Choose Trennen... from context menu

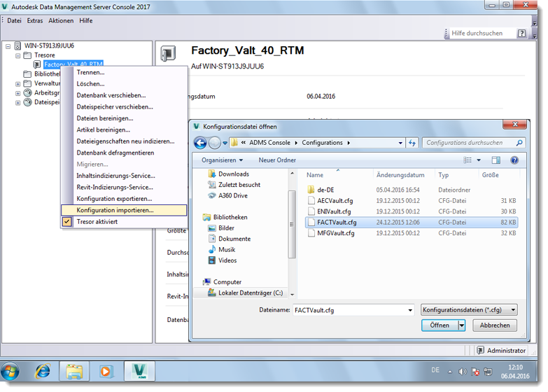(124, 72)
